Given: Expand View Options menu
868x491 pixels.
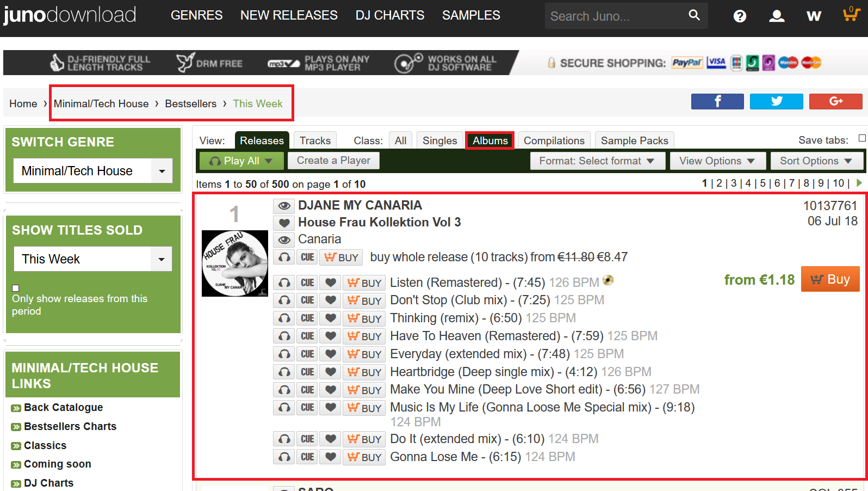Looking at the screenshot, I should click(717, 161).
